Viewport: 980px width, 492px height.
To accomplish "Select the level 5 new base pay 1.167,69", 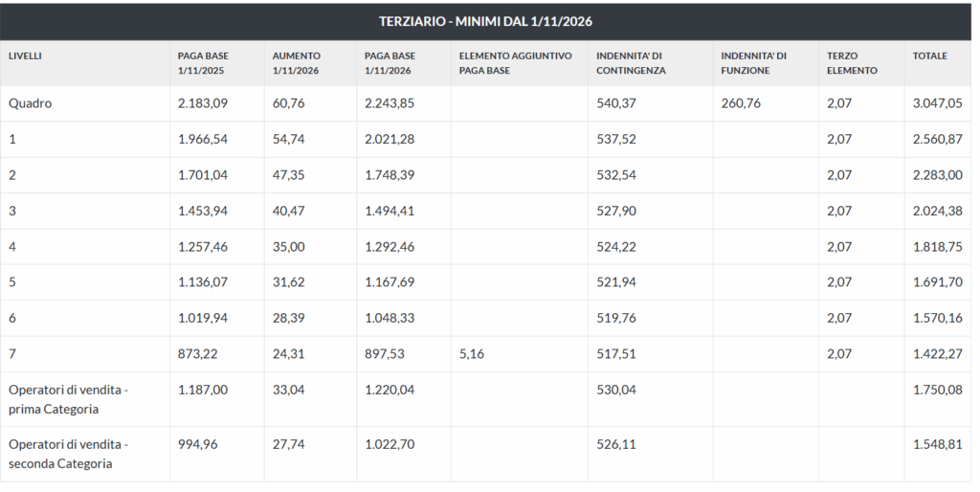I will coord(390,282).
